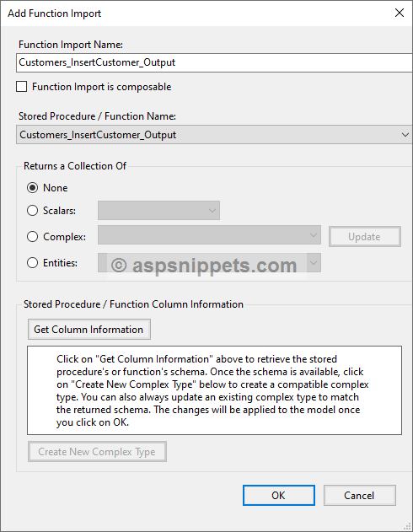Open the Stored Procedure / Function Name dropdown
Screen dimensions: 413x532
[214, 135]
